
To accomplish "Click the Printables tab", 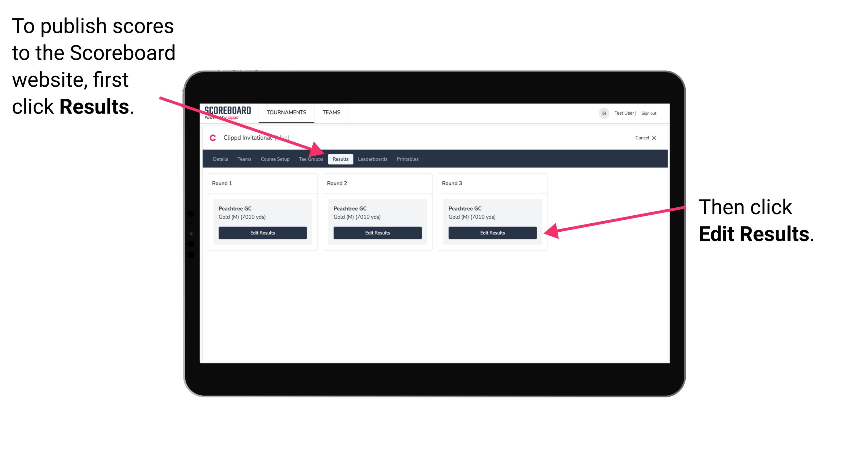I will tap(407, 159).
